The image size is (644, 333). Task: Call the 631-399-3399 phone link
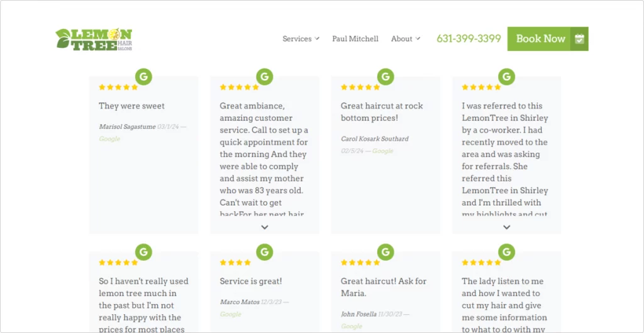pyautogui.click(x=469, y=38)
